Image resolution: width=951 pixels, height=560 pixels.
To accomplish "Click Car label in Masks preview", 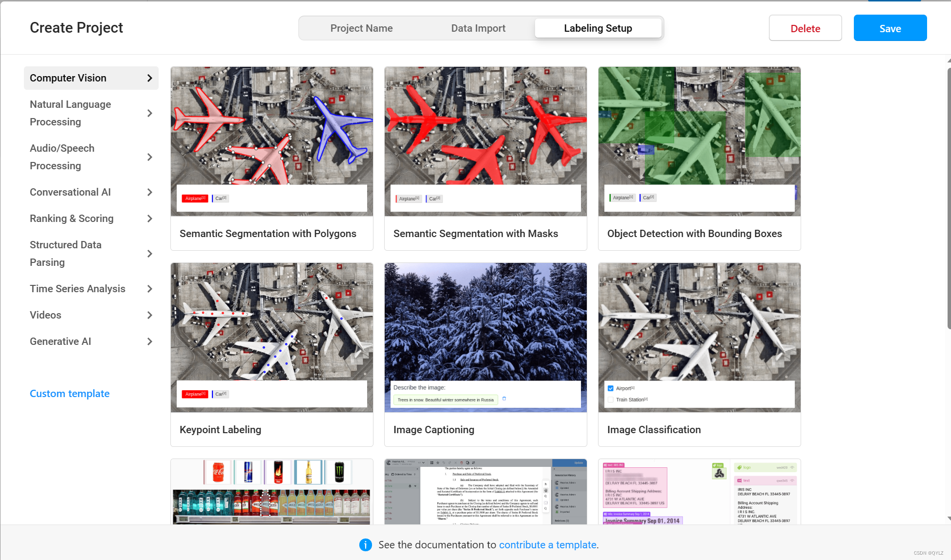I will point(434,199).
